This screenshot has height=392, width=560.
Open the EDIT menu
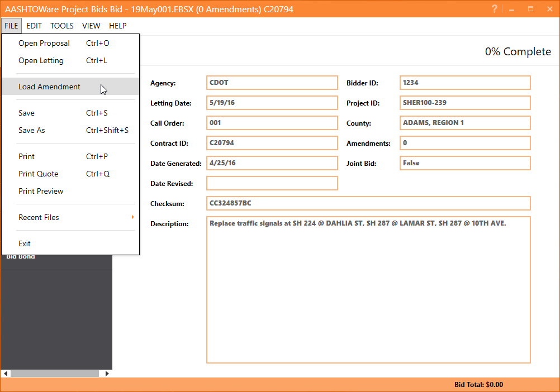(34, 26)
